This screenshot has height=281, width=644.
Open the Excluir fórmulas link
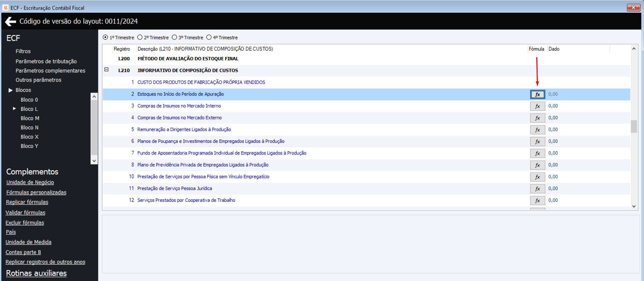click(x=25, y=223)
